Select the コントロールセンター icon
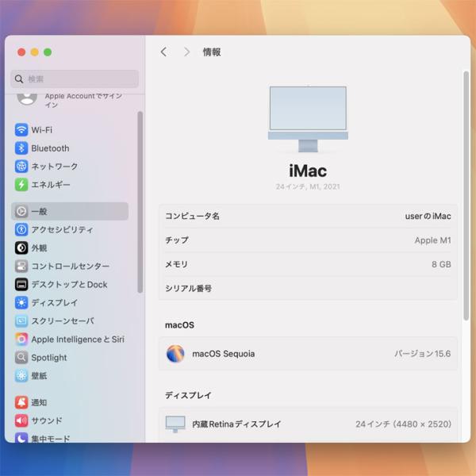 21,267
